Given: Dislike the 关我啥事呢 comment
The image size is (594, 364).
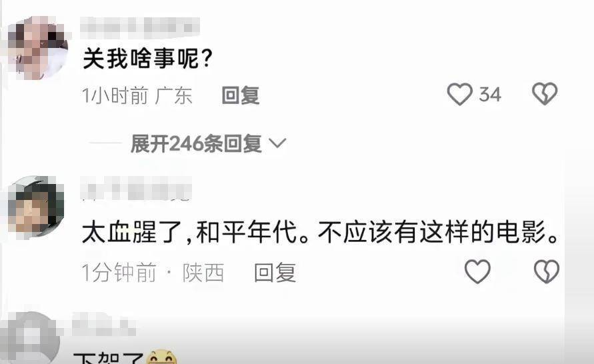Looking at the screenshot, I should [545, 93].
